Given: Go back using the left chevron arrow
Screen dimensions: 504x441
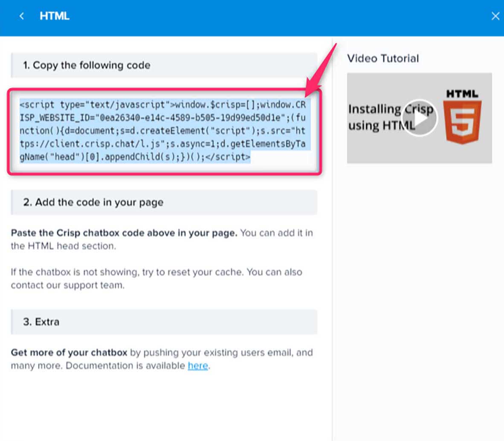Looking at the screenshot, I should [22, 16].
